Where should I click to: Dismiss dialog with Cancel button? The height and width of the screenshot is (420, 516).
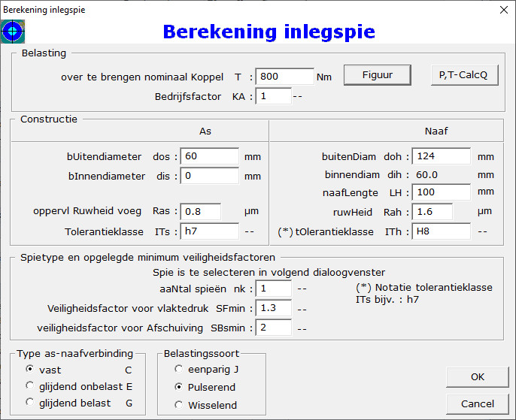point(478,404)
